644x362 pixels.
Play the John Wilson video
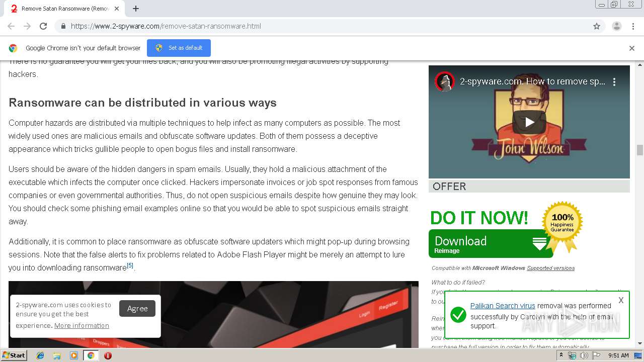point(529,122)
